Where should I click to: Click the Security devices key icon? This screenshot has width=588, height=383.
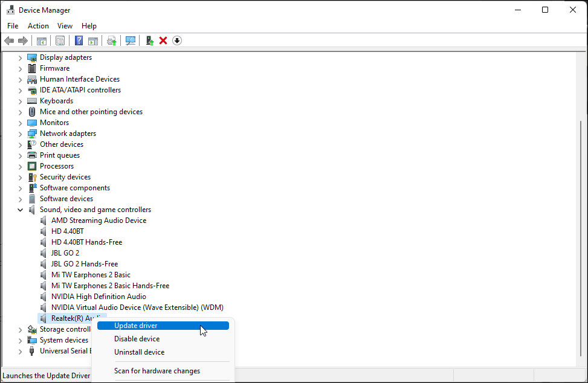click(32, 177)
